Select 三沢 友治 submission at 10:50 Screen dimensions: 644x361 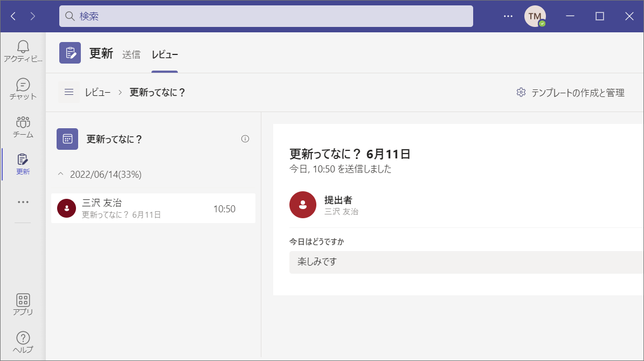click(153, 208)
